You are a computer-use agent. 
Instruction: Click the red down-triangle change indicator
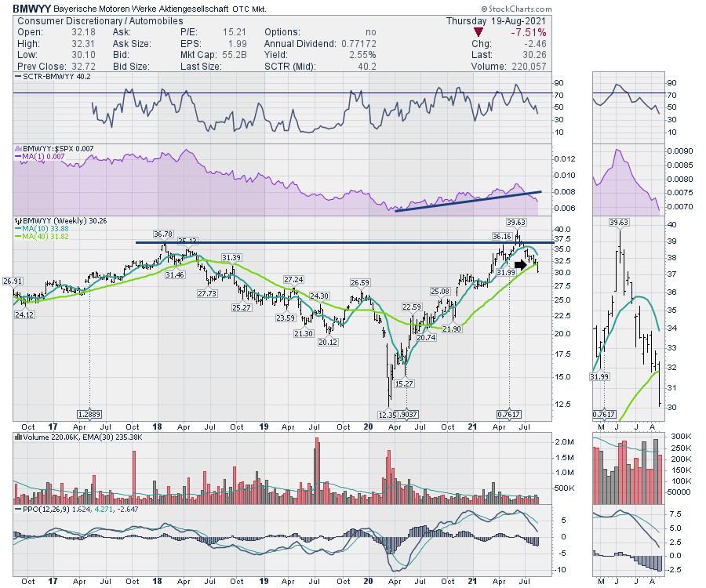pyautogui.click(x=479, y=32)
